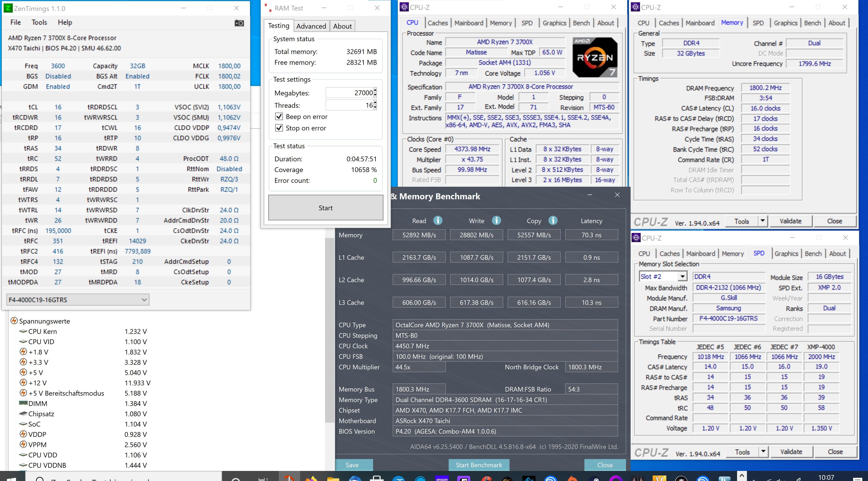The width and height of the screenshot is (868, 481).
Task: Click the lightning icon beside +1.8 V
Action: [x=23, y=352]
